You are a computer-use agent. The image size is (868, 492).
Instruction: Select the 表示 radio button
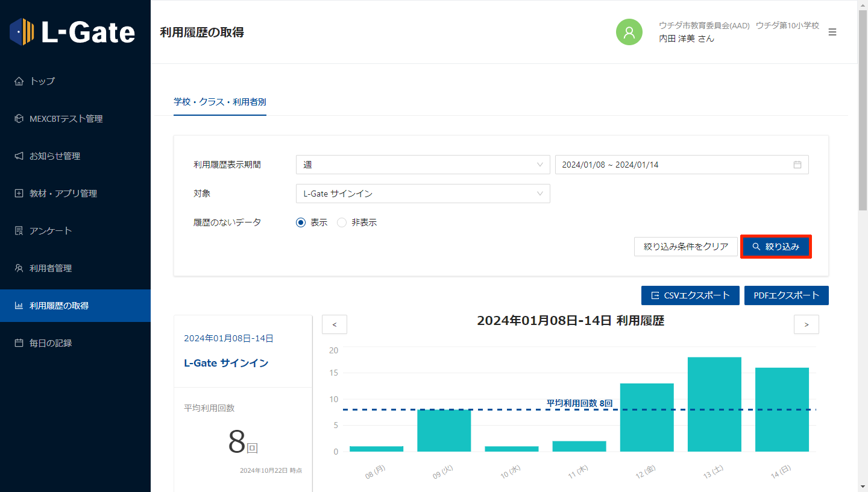coord(301,222)
